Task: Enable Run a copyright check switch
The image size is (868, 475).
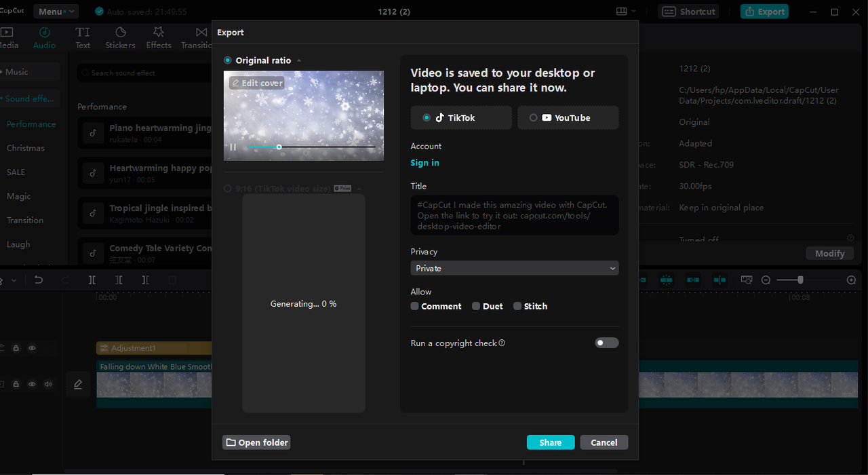Action: click(x=607, y=343)
